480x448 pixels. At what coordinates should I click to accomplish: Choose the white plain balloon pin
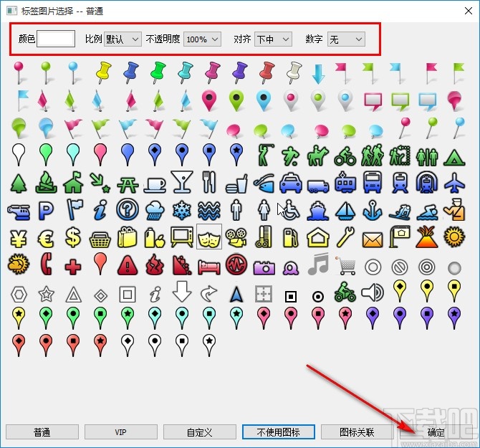(x=19, y=155)
